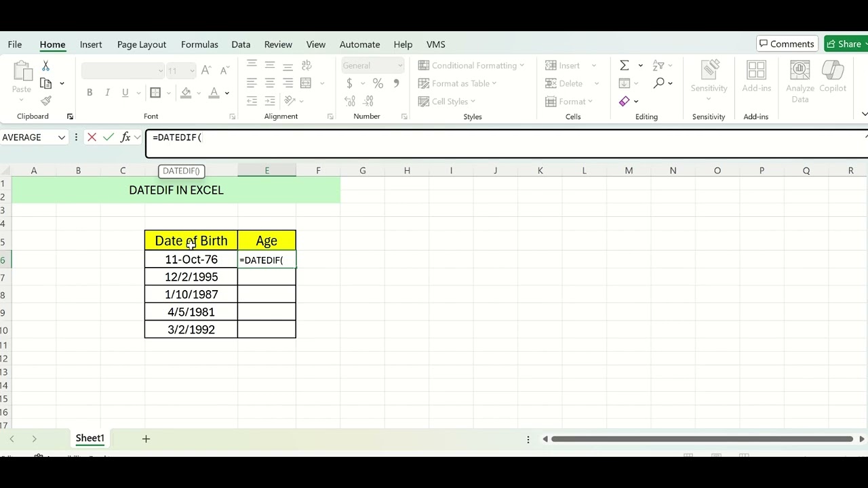Switch to the Sheet1 worksheet tab
The height and width of the screenshot is (488, 868).
90,439
